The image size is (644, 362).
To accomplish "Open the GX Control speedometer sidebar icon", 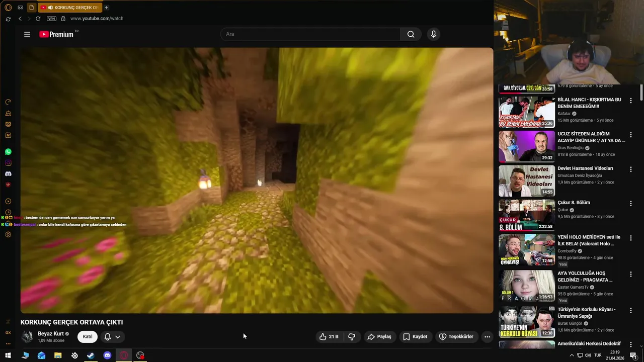I will point(8,102).
